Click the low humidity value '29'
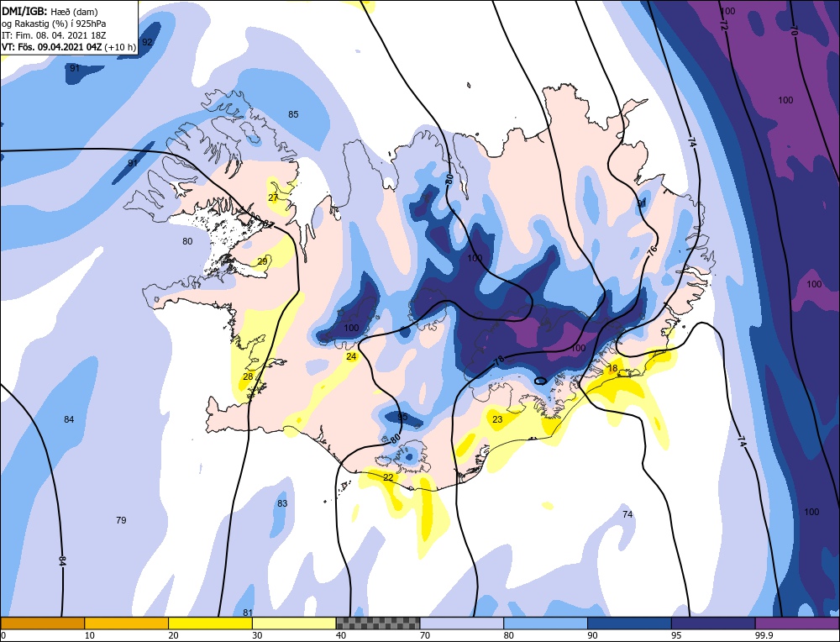840x642 pixels. click(262, 261)
